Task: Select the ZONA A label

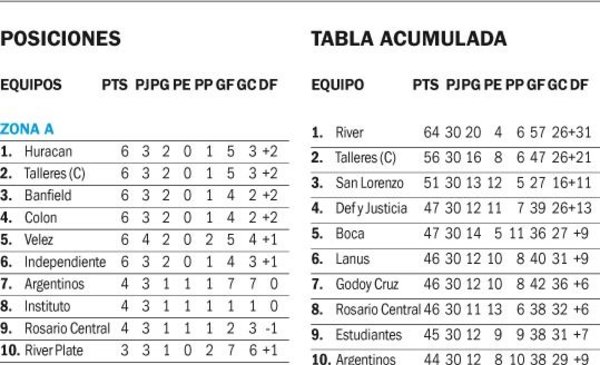Action: tap(27, 129)
